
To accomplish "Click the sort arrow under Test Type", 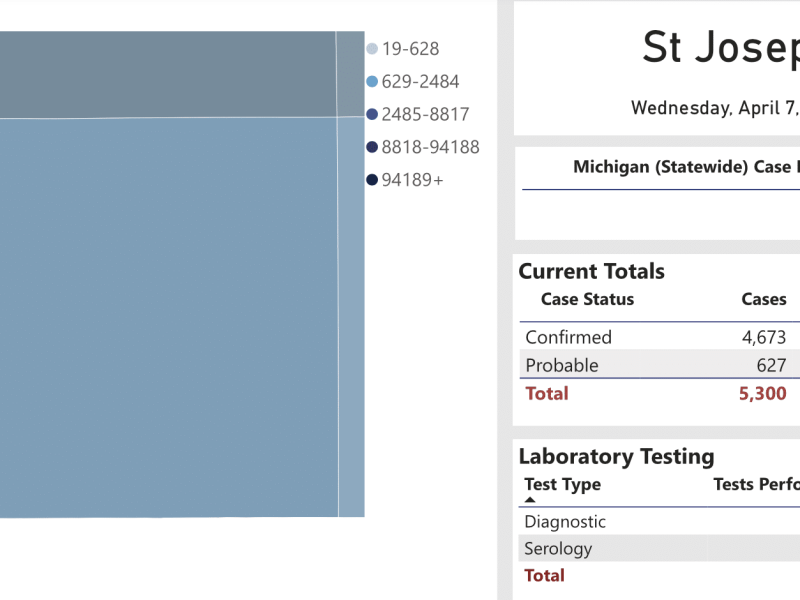I will [x=529, y=499].
